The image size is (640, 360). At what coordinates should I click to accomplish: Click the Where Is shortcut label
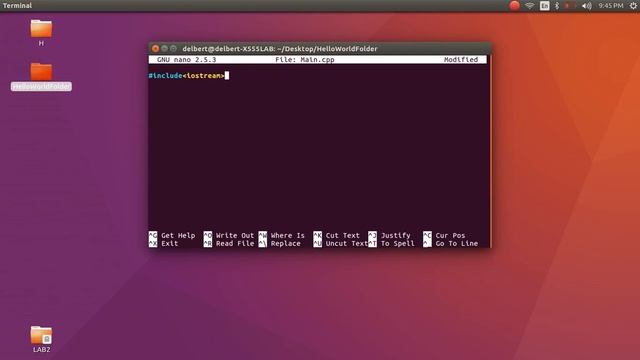click(x=288, y=236)
